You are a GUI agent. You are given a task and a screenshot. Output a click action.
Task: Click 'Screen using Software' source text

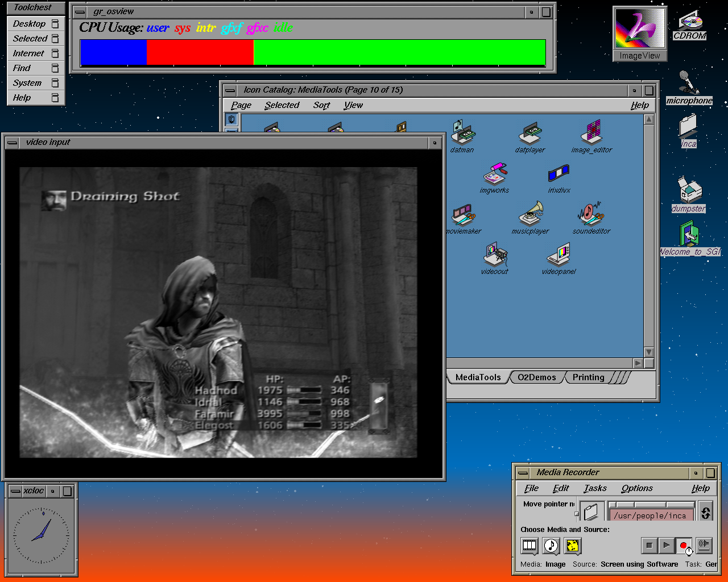point(639,564)
